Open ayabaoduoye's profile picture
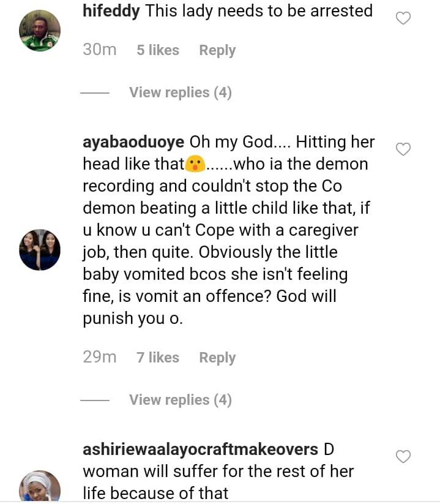 [x=40, y=250]
